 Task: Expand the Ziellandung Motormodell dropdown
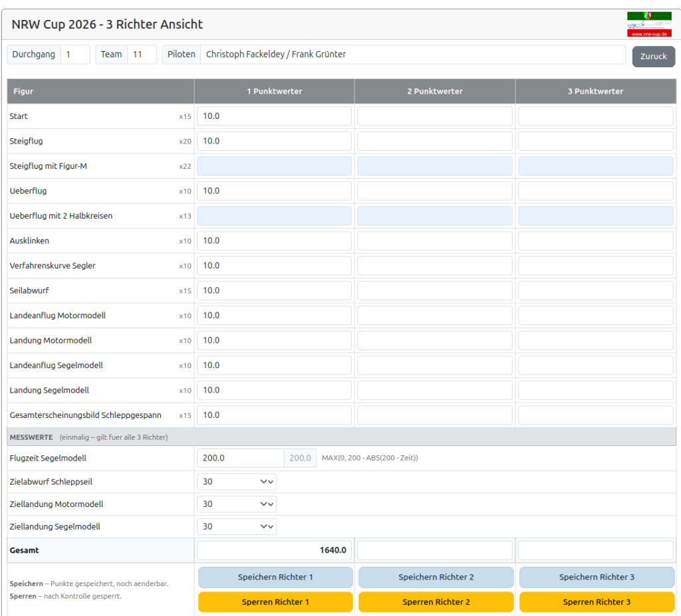coord(237,504)
